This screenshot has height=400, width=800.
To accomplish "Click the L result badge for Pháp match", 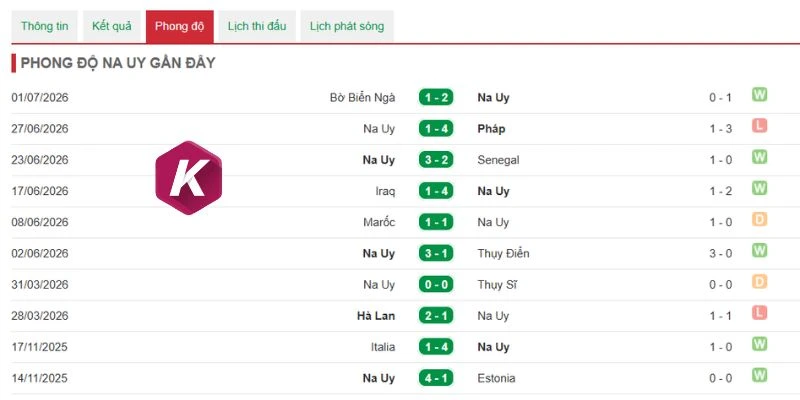I will (759, 126).
